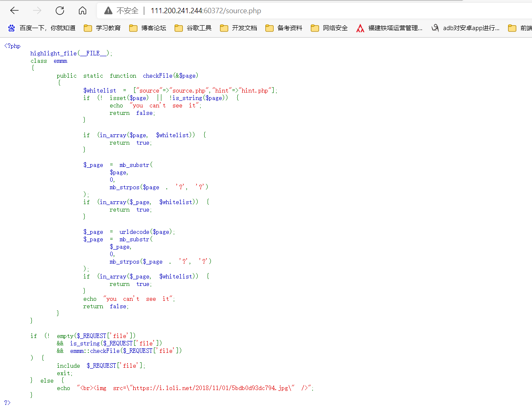532x407 pixels.
Task: Open the 开发文档 bookmark folder
Action: (x=239, y=28)
